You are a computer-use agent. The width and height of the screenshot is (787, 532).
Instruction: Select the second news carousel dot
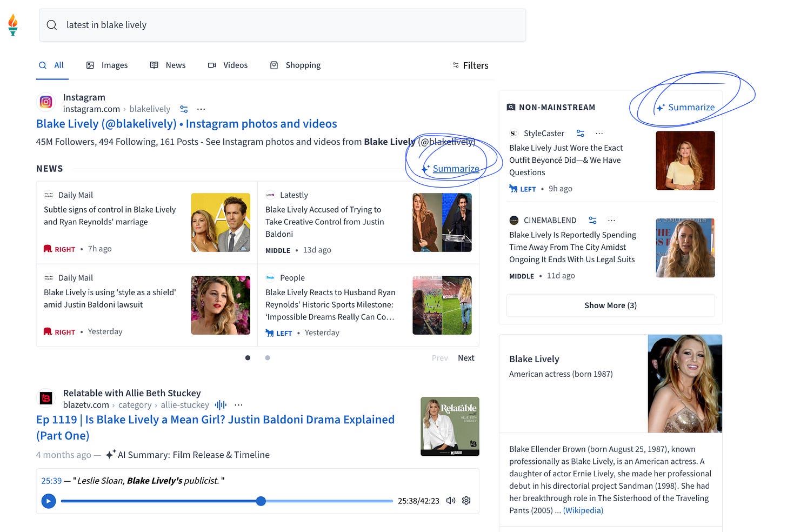[268, 358]
